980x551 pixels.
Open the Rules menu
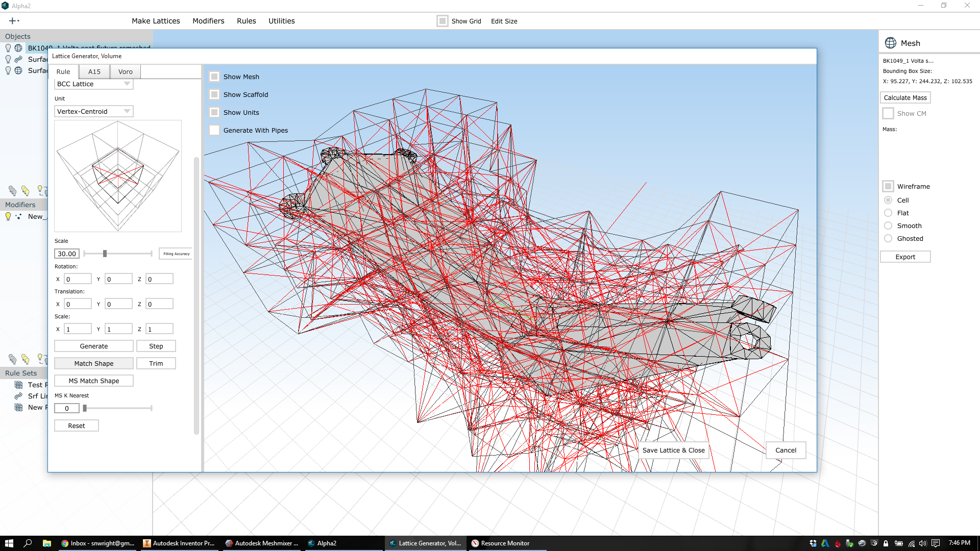point(247,21)
